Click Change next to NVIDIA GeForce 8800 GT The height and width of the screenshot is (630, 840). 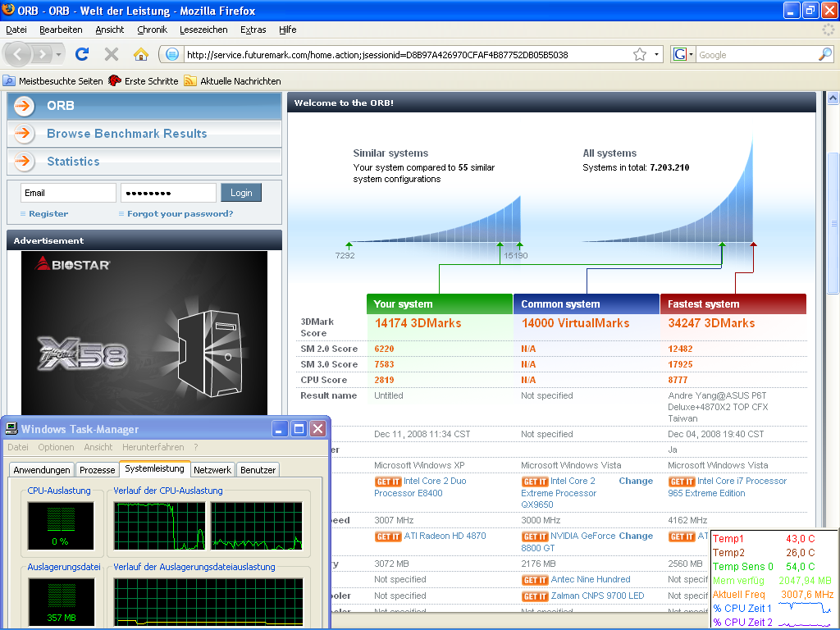(x=636, y=536)
